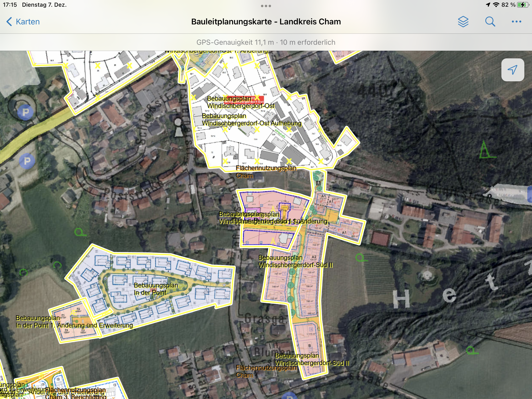The height and width of the screenshot is (399, 532).
Task: Tap the clock time in status bar
Action: point(10,5)
